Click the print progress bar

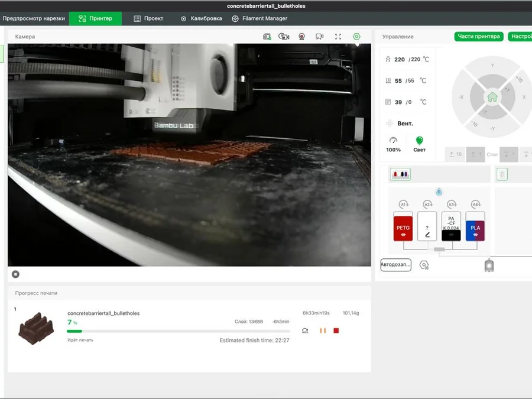[179, 331]
